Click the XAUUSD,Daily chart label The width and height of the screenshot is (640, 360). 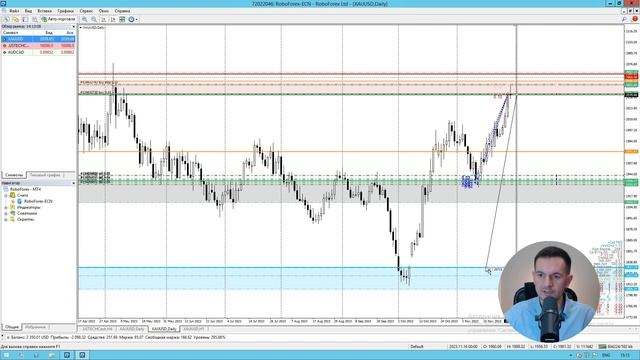(94, 27)
